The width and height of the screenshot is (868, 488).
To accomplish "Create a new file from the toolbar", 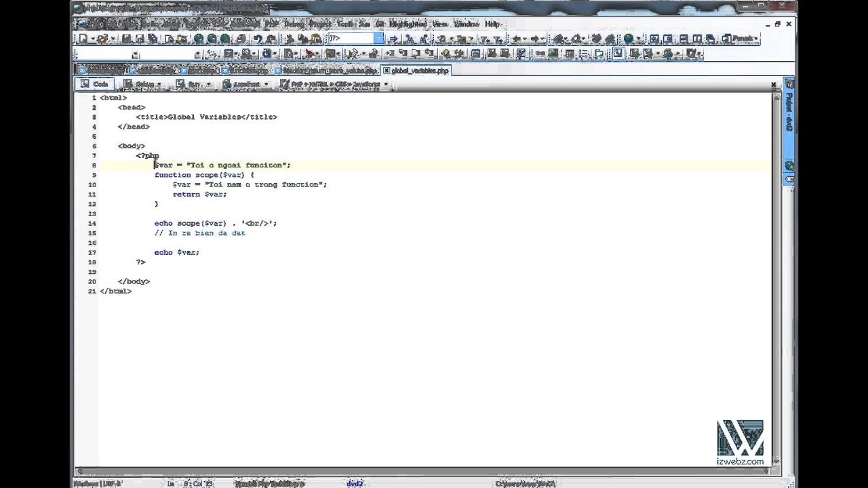I will point(83,39).
